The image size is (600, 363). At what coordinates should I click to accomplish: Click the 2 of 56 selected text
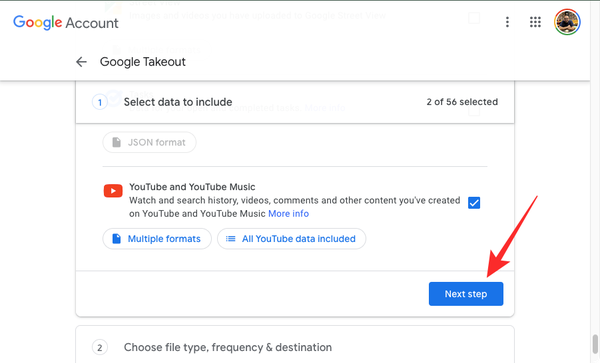tap(462, 102)
